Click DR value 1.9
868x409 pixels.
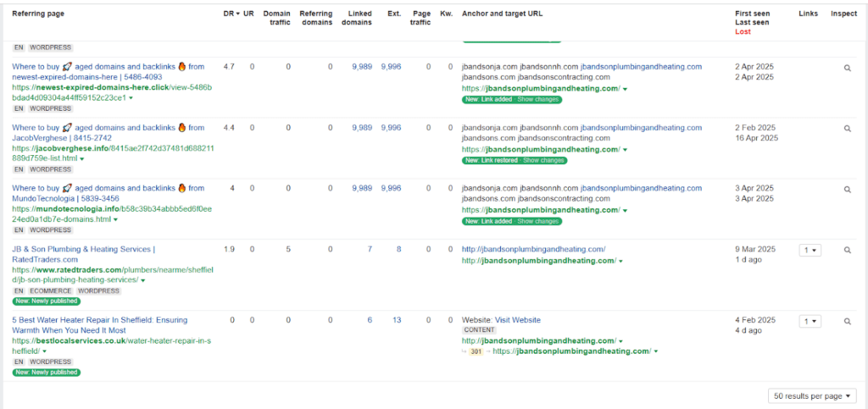point(229,249)
